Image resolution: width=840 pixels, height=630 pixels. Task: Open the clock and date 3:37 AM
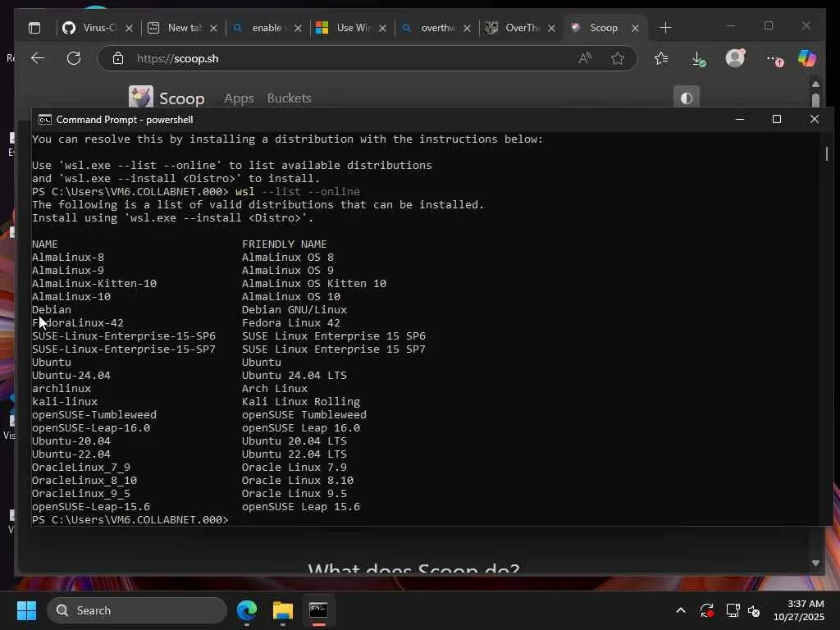point(799,610)
